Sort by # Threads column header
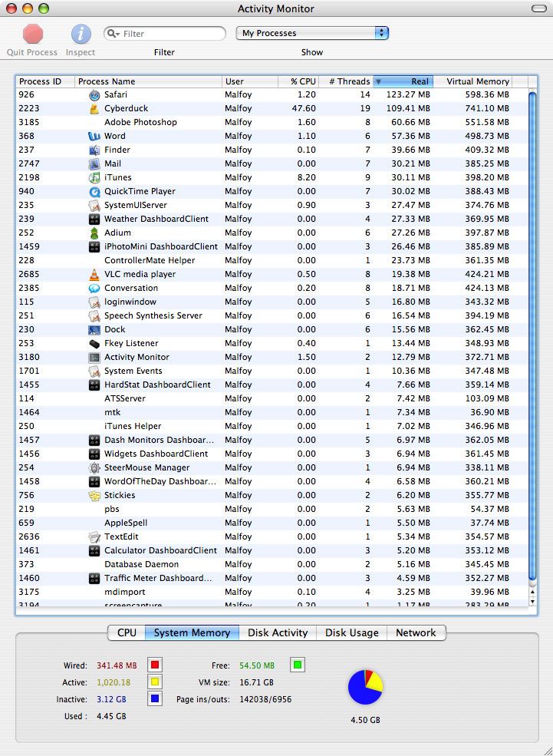Viewport: 553px width, 756px height. (346, 81)
